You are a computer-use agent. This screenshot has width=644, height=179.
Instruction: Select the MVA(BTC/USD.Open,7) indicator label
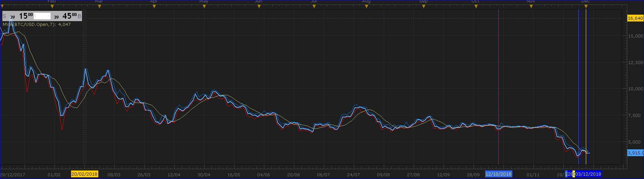[36, 25]
